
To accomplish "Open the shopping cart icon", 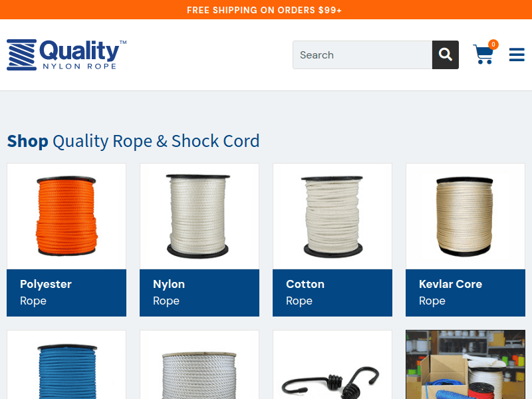I will pyautogui.click(x=483, y=54).
